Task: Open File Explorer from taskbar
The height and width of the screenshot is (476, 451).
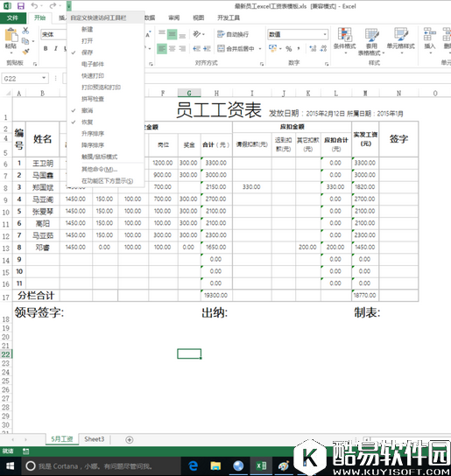Action: (x=215, y=465)
